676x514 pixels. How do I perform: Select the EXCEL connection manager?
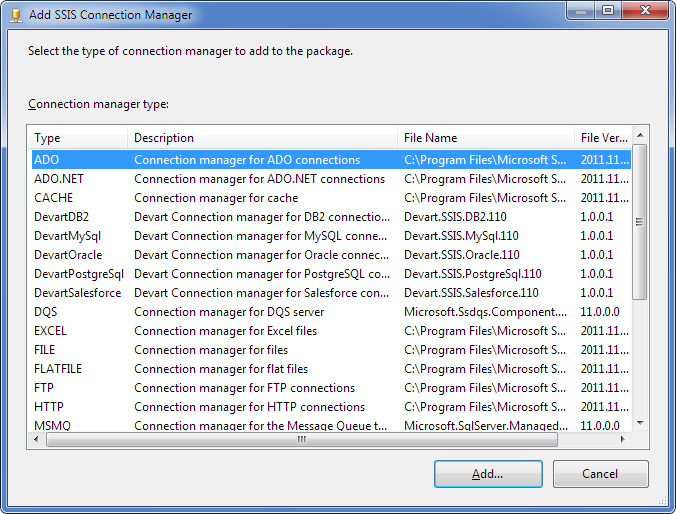[50, 331]
